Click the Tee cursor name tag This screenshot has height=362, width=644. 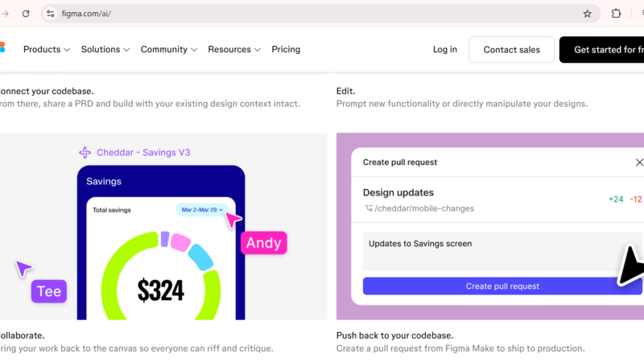click(x=49, y=291)
